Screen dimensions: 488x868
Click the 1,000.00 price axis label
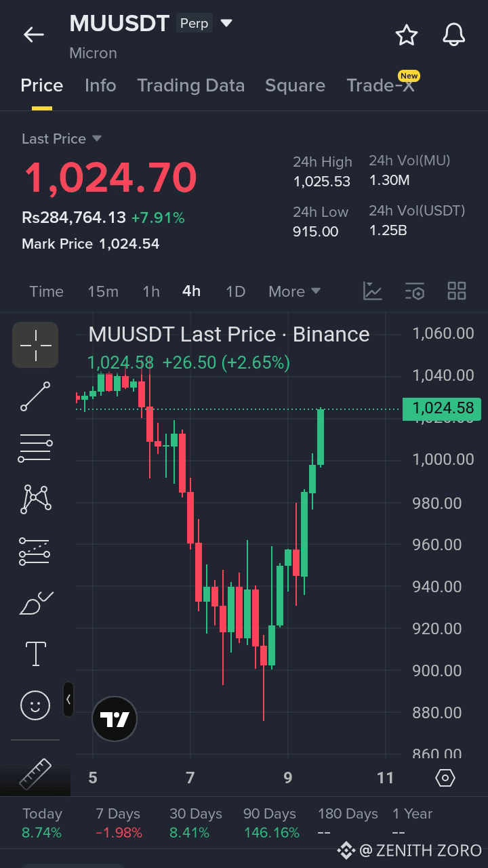(443, 459)
